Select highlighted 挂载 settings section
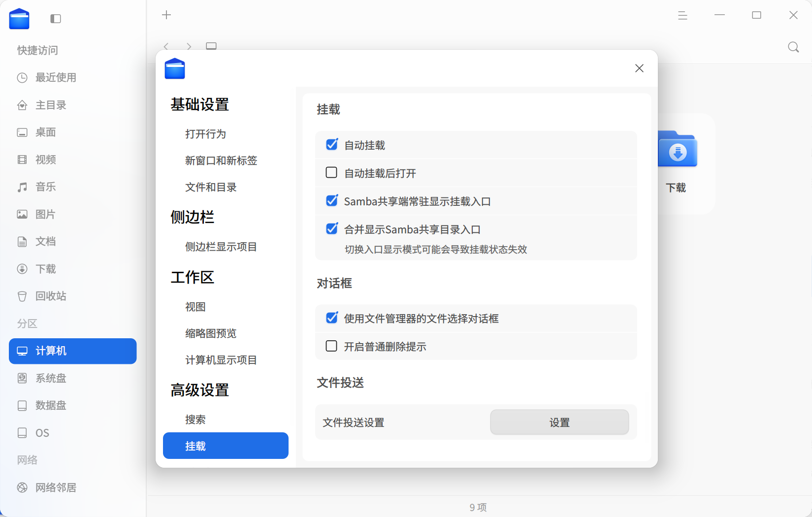This screenshot has width=812, height=517. tap(226, 446)
